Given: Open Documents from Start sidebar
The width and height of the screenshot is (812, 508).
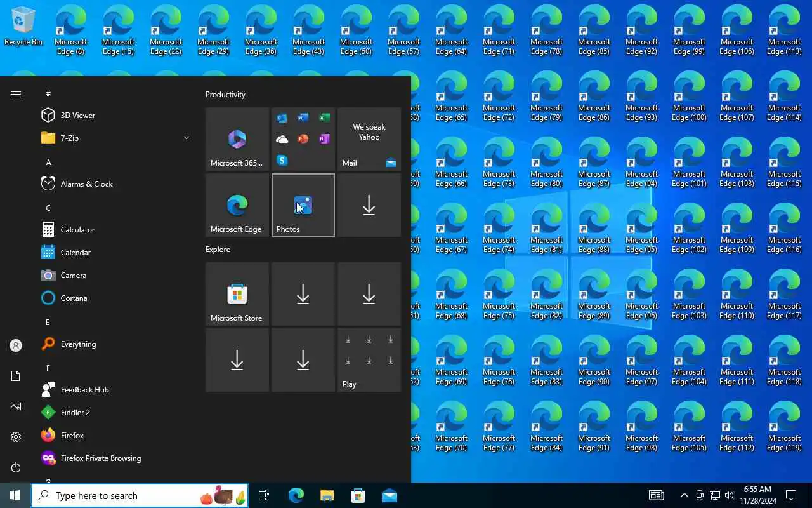Looking at the screenshot, I should tap(16, 376).
